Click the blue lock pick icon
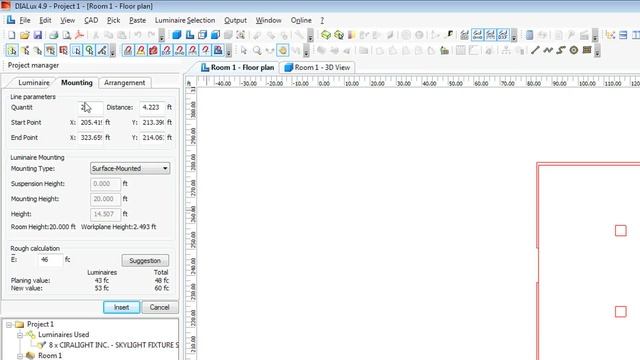The height and width of the screenshot is (360, 640). coord(218,51)
